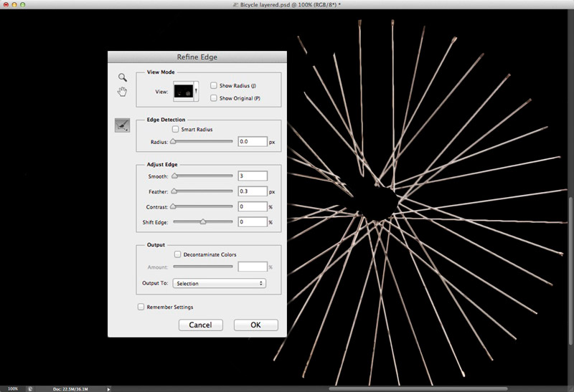574x392 pixels.
Task: Enable the Show Original checkbox
Action: [212, 97]
